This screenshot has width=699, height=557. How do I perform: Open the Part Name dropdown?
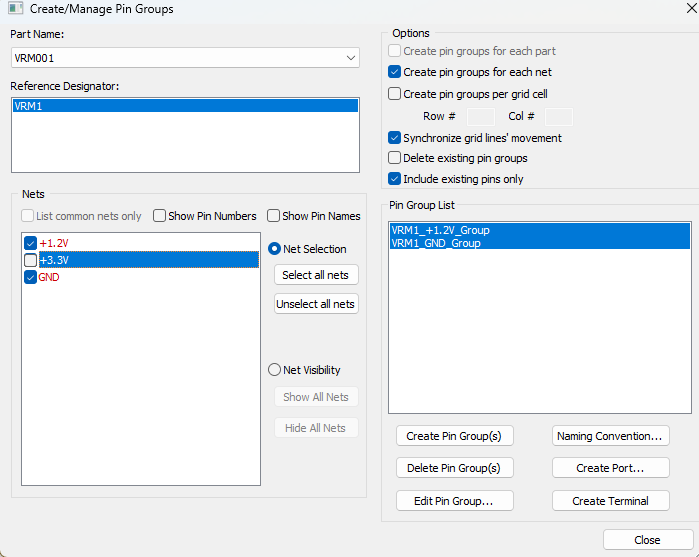pyautogui.click(x=350, y=59)
